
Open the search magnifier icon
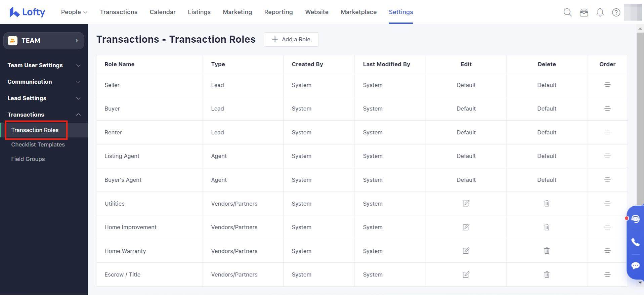pos(567,12)
